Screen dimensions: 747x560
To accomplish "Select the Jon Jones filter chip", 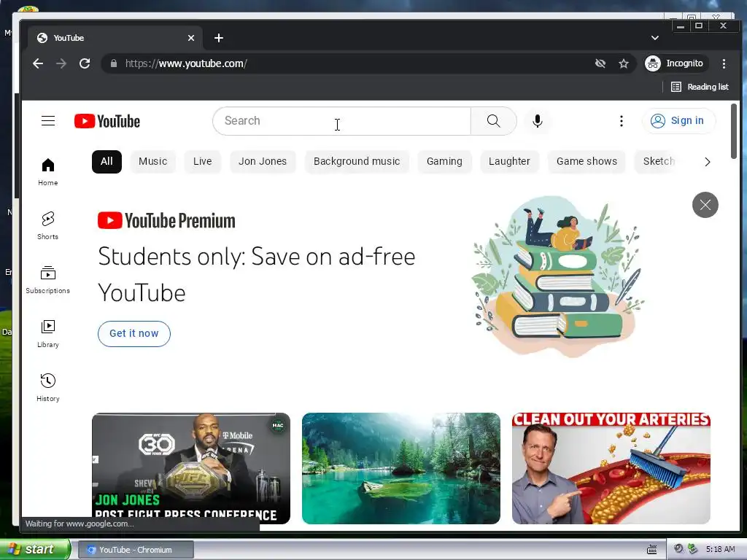I will (263, 161).
